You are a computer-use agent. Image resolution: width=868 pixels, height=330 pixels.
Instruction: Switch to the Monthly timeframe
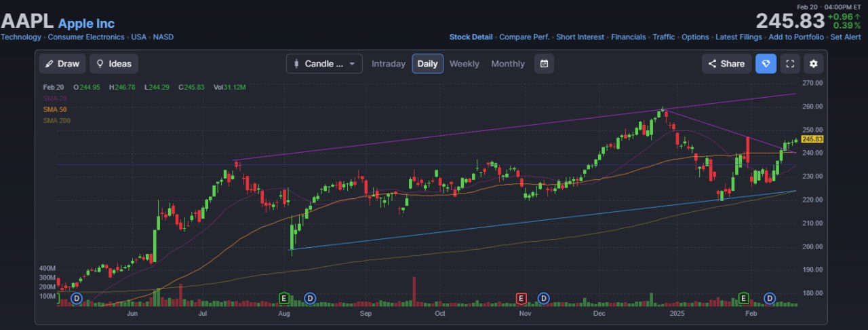click(508, 64)
